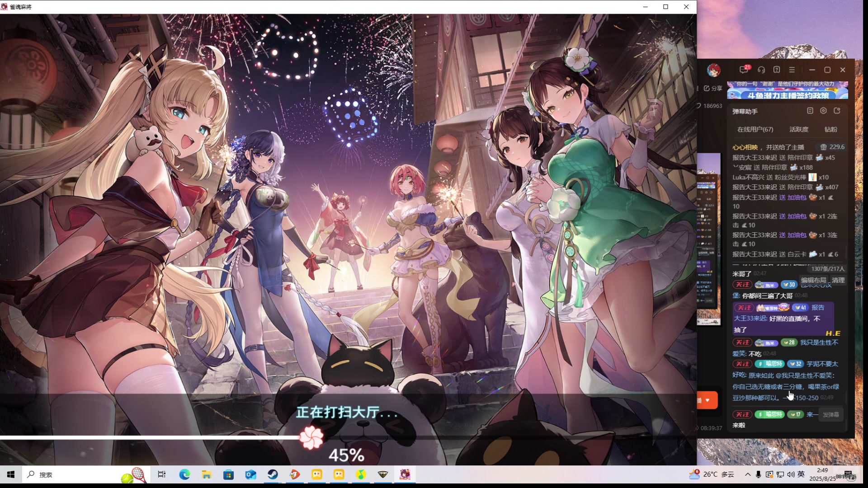Click the gift total 229.6 badge
This screenshot has width=868, height=488.
(832, 147)
